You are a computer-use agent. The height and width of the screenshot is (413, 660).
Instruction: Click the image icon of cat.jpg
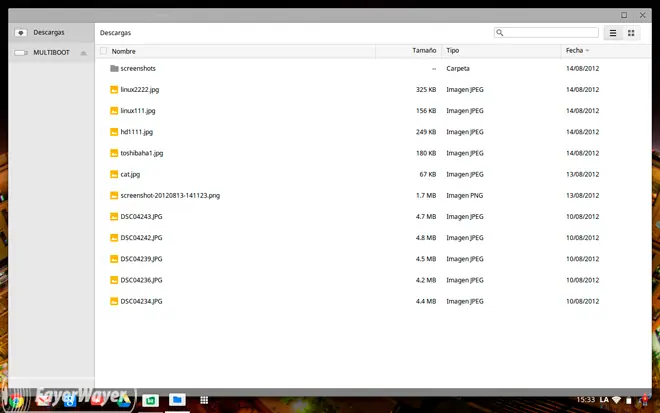click(x=114, y=174)
